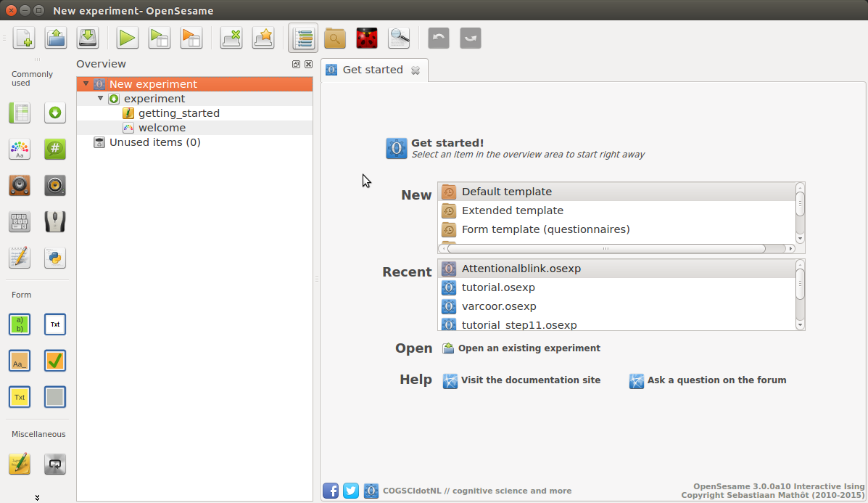Select the keyboard response item icon
Viewport: 868px width, 503px height.
coord(20,221)
